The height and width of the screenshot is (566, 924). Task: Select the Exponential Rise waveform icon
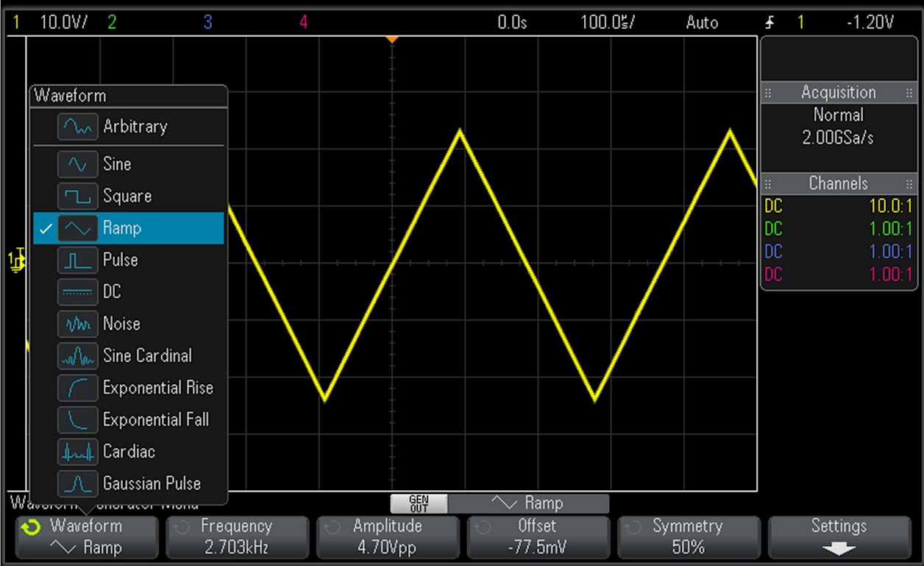pyautogui.click(x=77, y=388)
